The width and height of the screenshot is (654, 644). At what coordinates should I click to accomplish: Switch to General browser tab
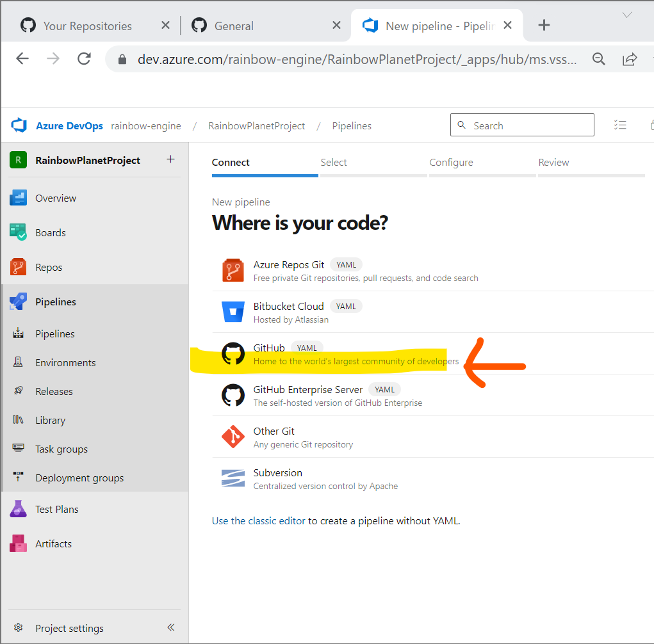(234, 26)
